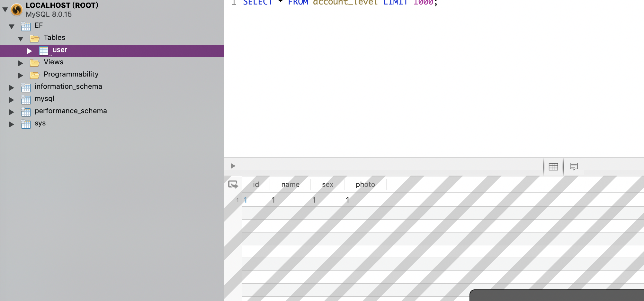Click the localhost MySQL server icon
The height and width of the screenshot is (301, 644).
pos(17,10)
